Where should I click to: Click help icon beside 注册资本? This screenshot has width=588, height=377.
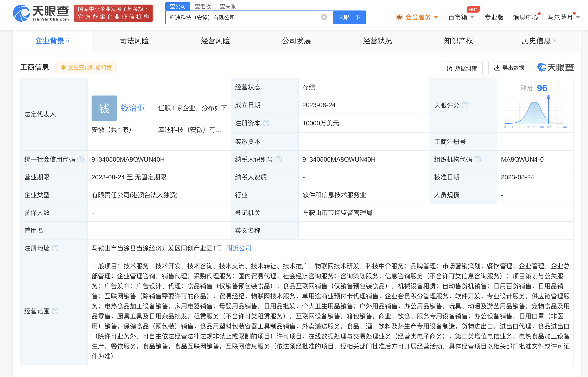pos(266,123)
